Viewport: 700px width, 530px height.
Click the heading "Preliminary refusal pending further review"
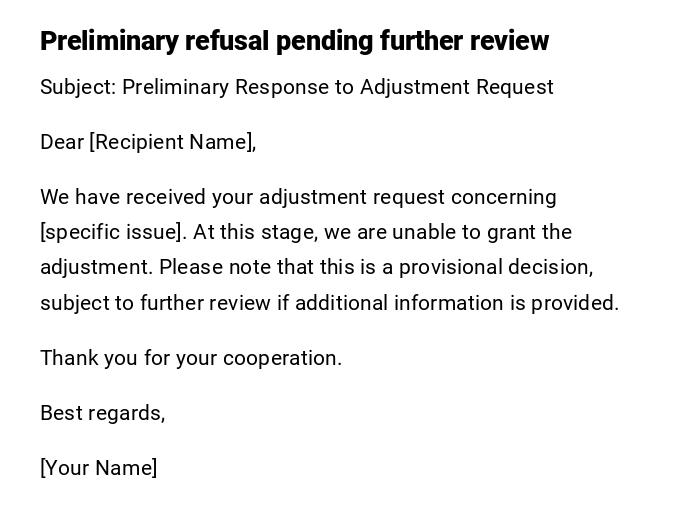[x=294, y=41]
